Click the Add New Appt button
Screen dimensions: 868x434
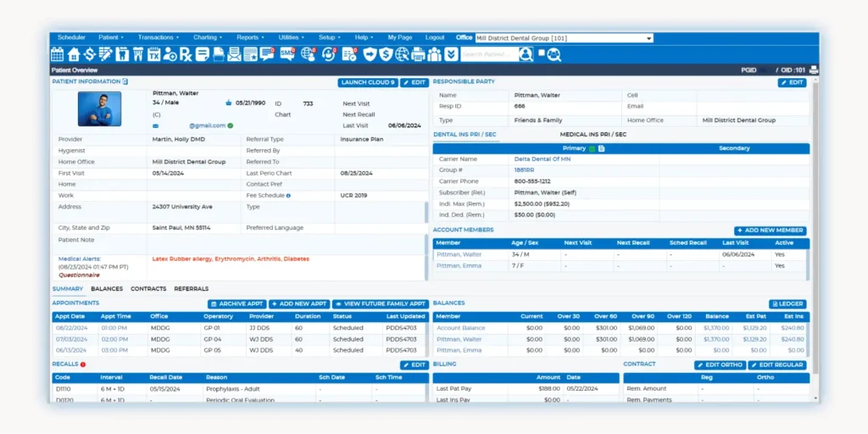pos(299,303)
